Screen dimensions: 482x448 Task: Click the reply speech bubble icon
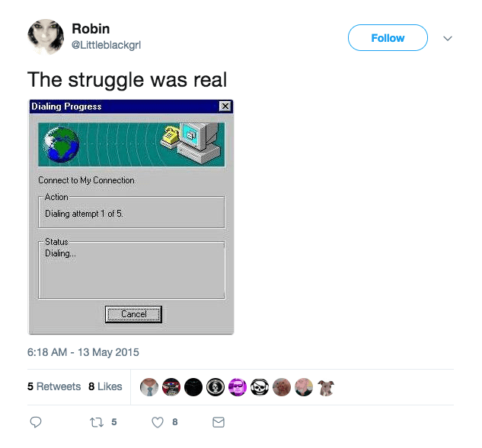tap(36, 422)
